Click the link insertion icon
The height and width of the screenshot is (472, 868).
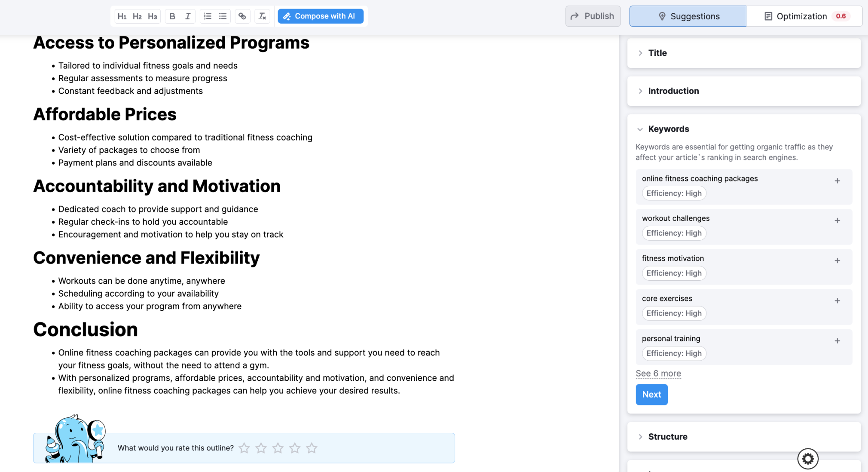(x=241, y=16)
